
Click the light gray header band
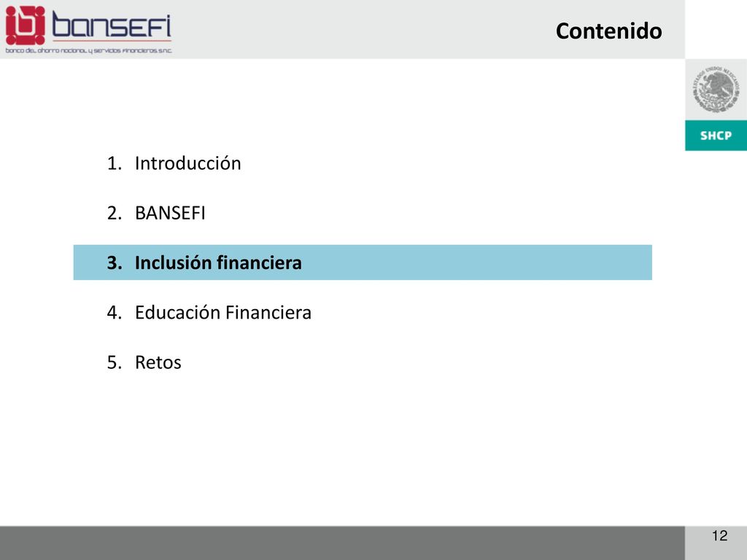click(x=362, y=29)
